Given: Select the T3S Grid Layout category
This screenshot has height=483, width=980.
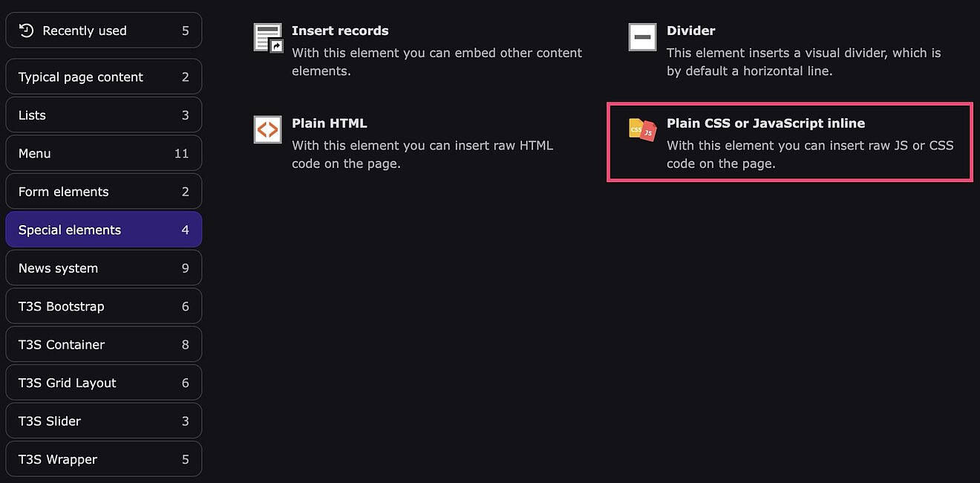Looking at the screenshot, I should [103, 383].
